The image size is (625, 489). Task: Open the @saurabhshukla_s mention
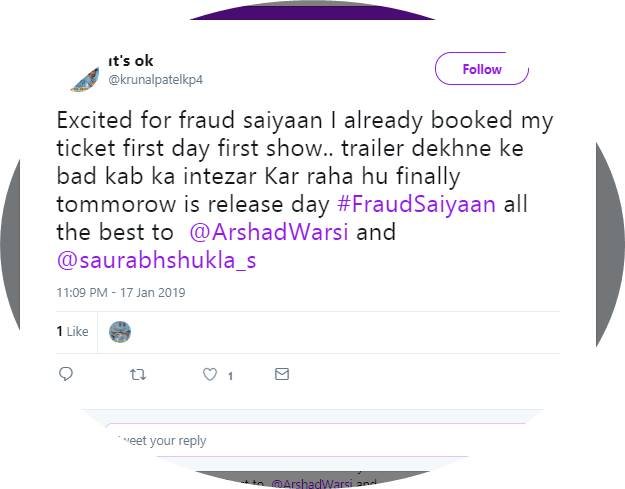click(144, 260)
